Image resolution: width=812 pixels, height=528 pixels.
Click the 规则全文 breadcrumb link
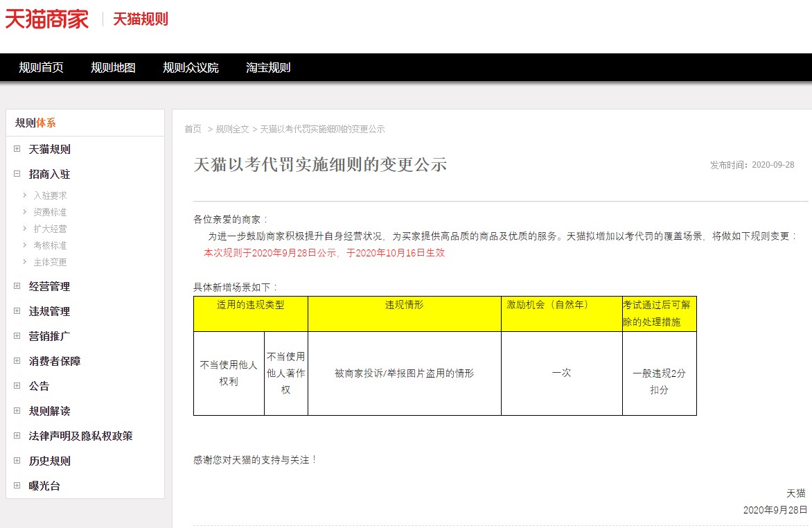[233, 129]
